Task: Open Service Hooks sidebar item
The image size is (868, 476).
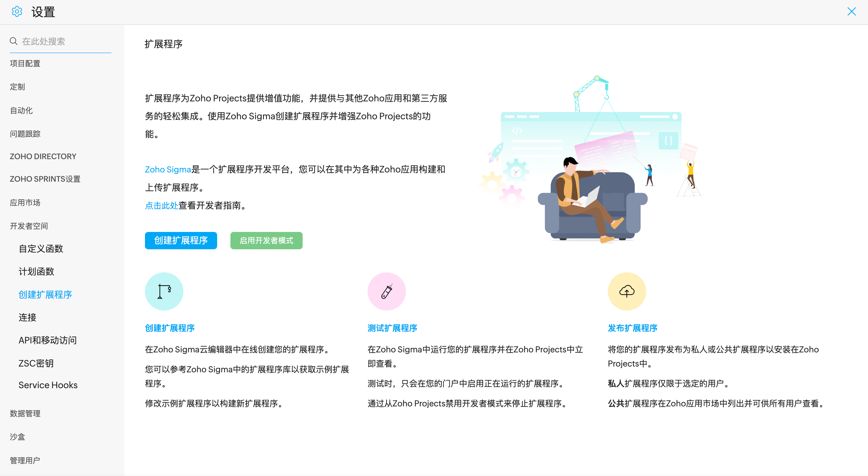Action: [x=48, y=385]
